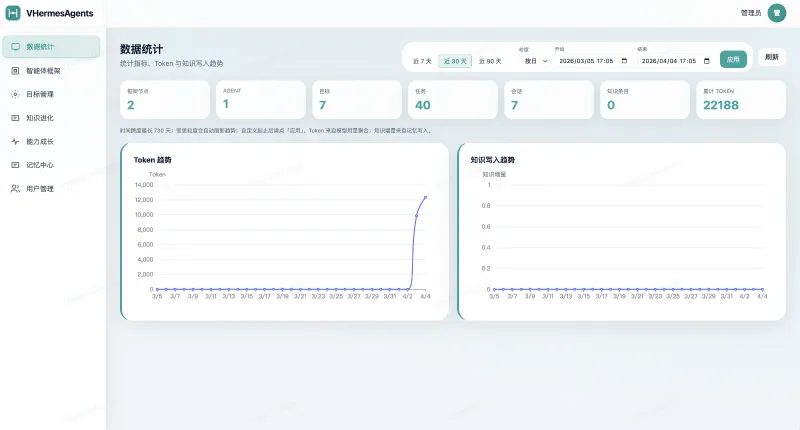
Task: Click the 14,000 axis label on Token chart
Action: (144, 185)
